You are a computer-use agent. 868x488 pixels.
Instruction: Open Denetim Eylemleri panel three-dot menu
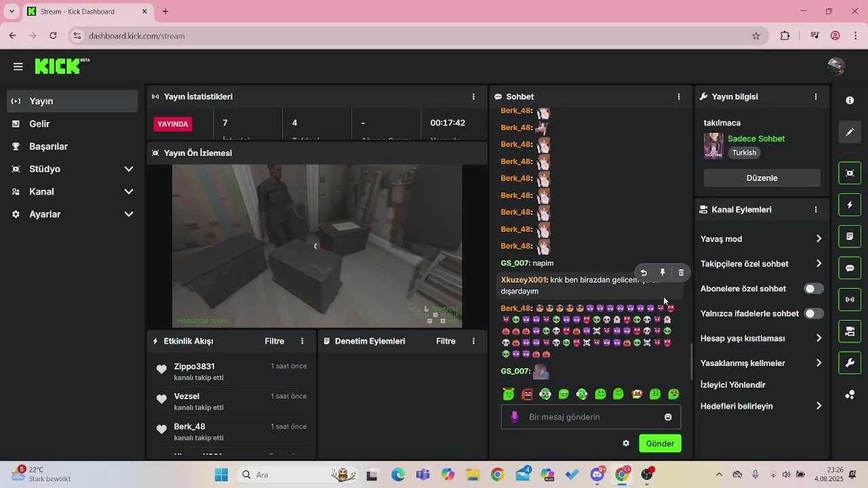tap(473, 341)
